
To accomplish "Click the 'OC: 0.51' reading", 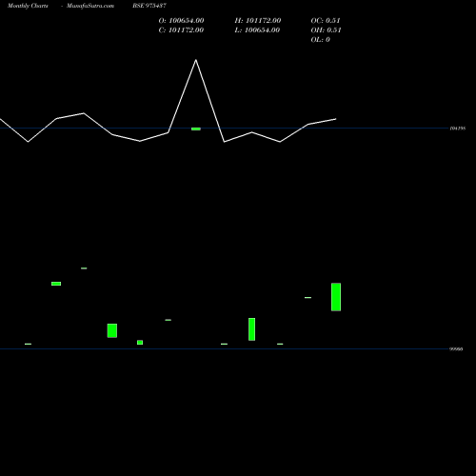I will coord(326,21).
